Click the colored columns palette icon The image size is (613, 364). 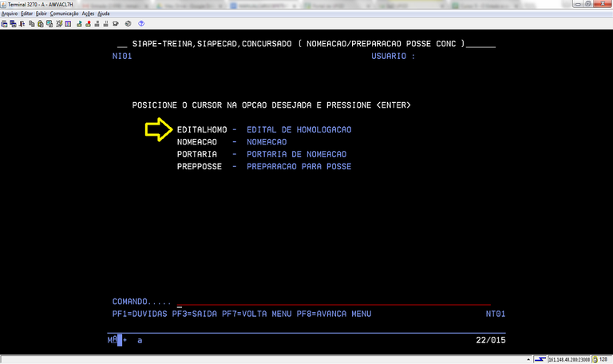tap(68, 24)
